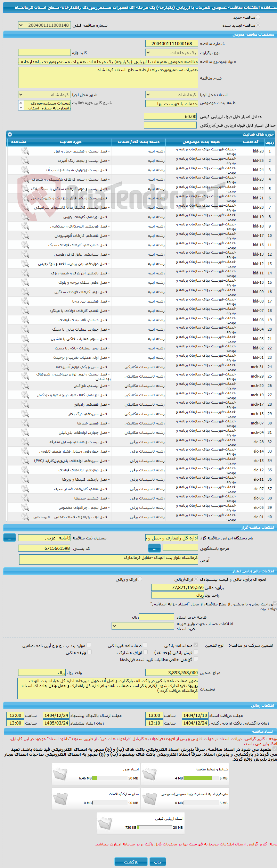Click the کدحدت column header
The width and height of the screenshot is (277, 868).
[251, 142]
